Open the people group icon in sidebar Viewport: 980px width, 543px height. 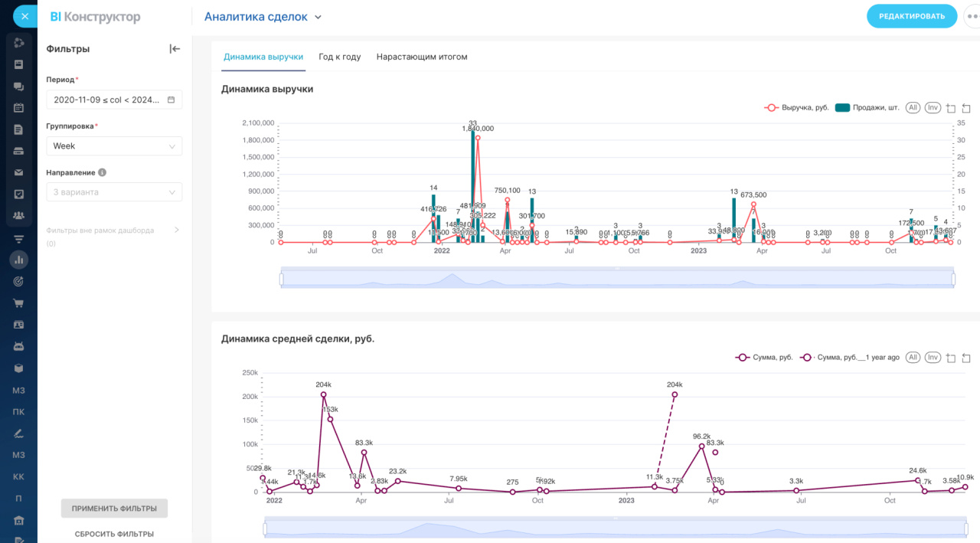pyautogui.click(x=18, y=216)
